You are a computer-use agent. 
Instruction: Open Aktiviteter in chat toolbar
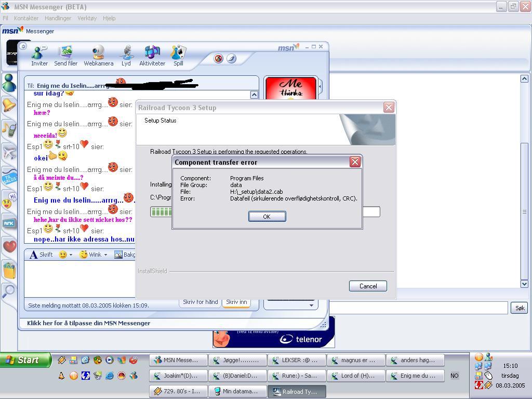152,56
